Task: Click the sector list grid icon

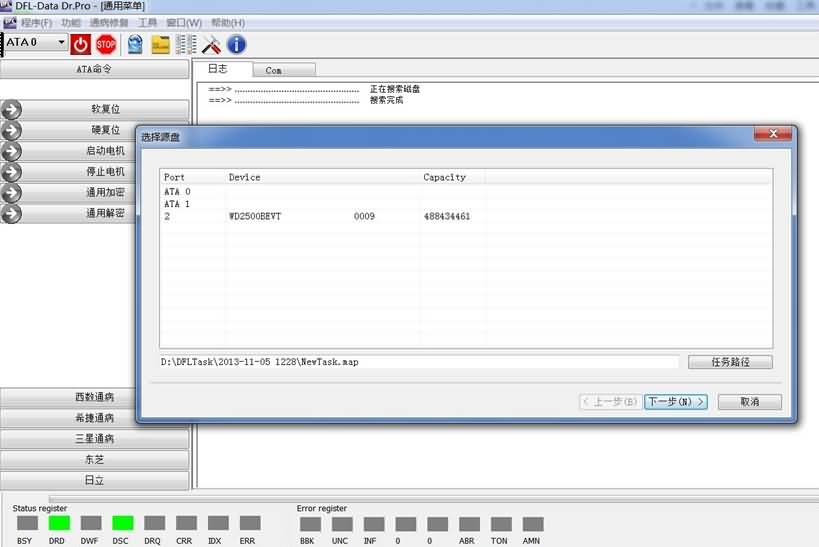Action: tap(186, 44)
